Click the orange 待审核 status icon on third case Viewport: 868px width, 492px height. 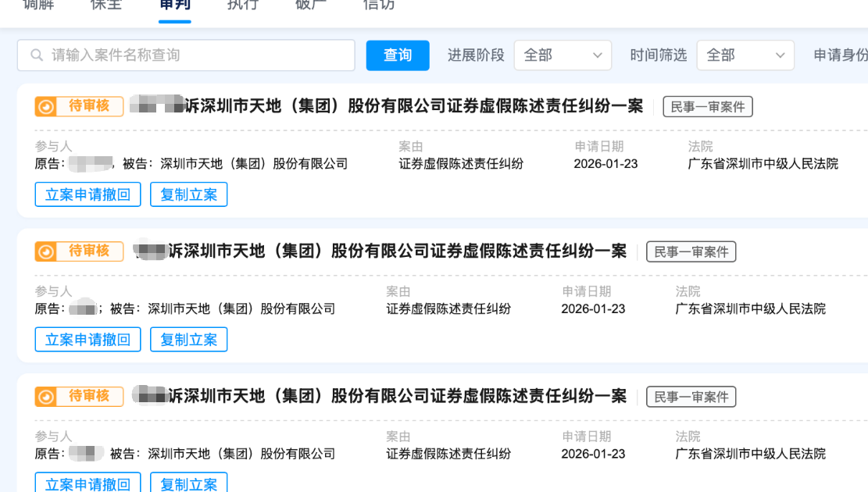46,397
